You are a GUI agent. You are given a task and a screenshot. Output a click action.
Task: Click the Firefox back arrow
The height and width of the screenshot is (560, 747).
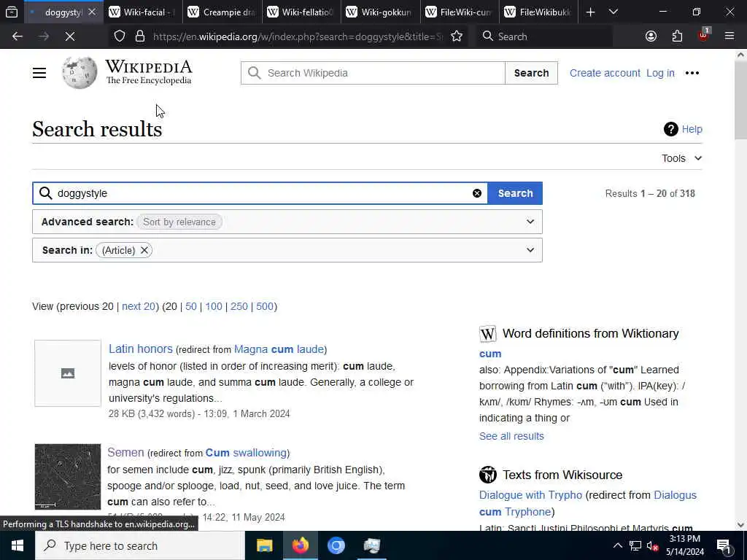18,36
